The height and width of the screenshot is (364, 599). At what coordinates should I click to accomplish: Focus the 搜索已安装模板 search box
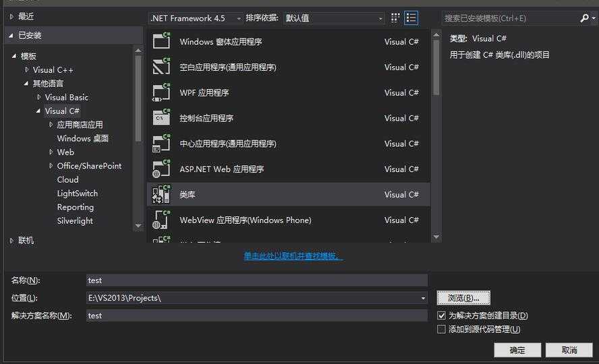tap(511, 18)
